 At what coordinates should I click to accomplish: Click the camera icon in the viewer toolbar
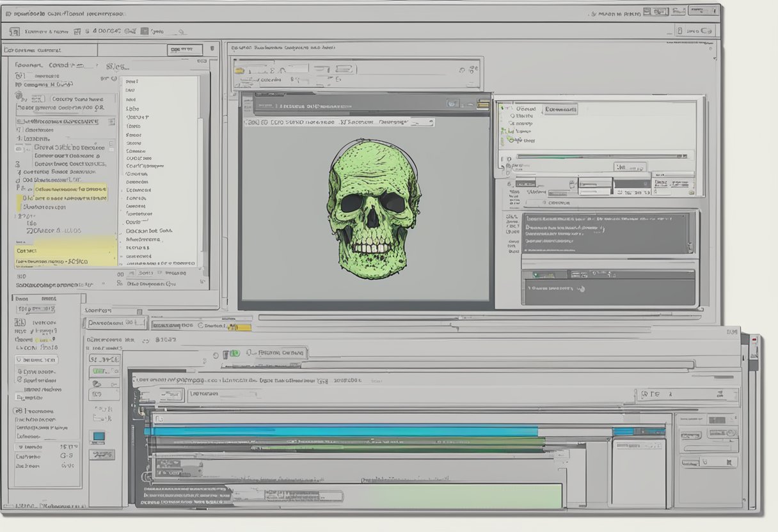(451, 103)
